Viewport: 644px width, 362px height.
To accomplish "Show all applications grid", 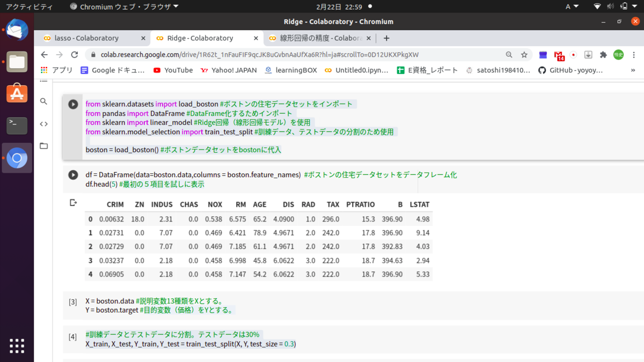I will click(17, 346).
